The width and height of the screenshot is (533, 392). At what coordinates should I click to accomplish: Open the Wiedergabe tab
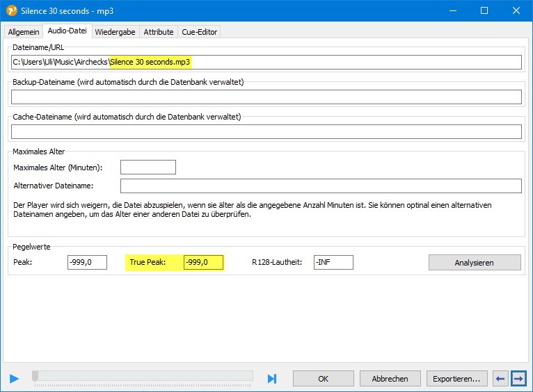tap(116, 32)
